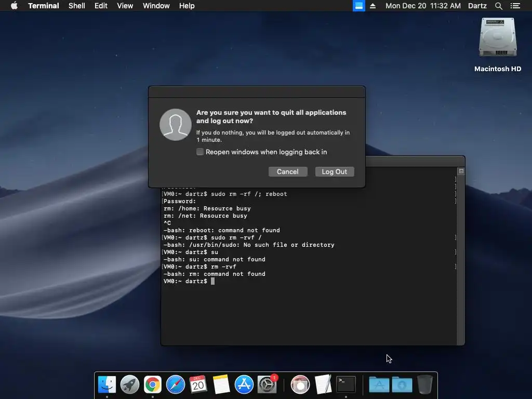The height and width of the screenshot is (399, 532).
Task: Click the date and time in menu bar
Action: click(x=423, y=6)
